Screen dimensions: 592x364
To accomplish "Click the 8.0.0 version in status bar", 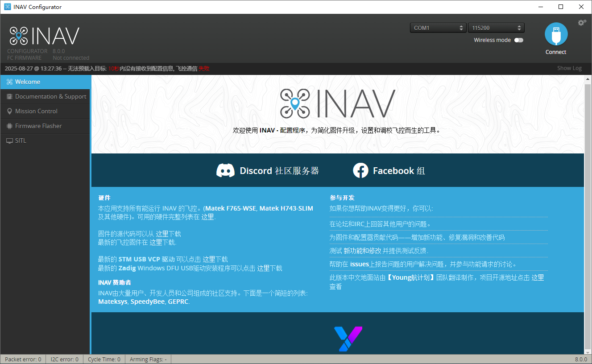I will tap(581, 359).
